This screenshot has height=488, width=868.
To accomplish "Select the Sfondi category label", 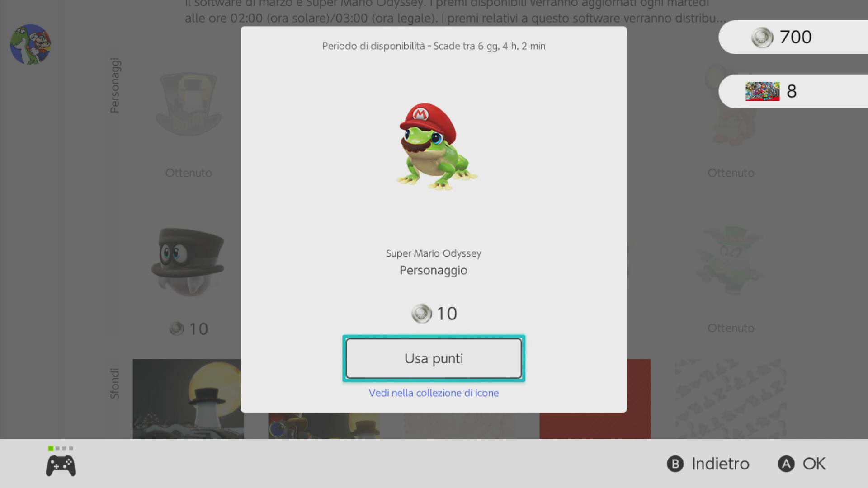I will pos(115,383).
